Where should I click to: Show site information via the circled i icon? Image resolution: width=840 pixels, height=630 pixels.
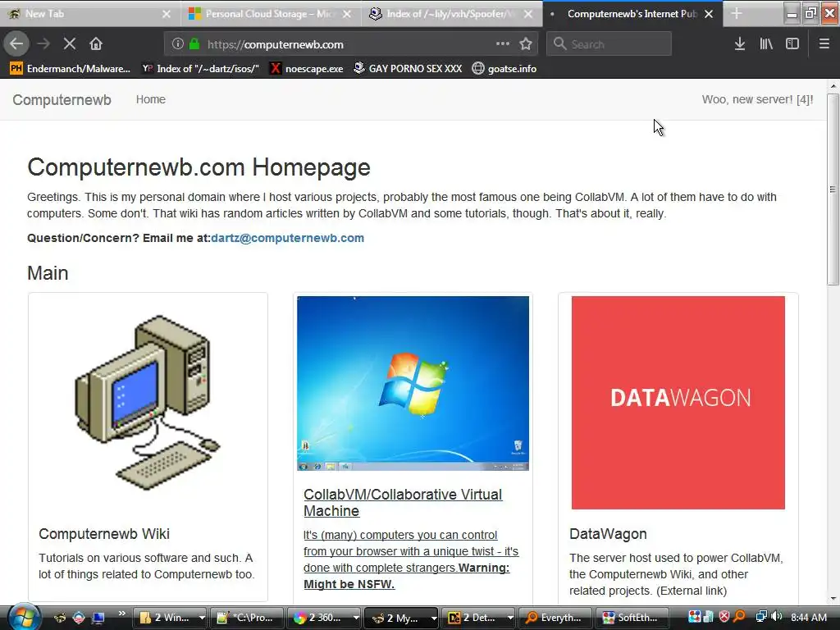[178, 44]
